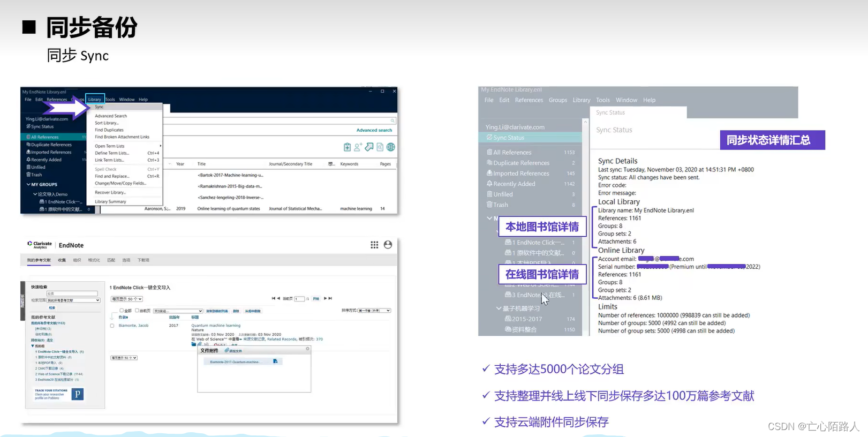Collapse 我的组 triangle in EndNote online
This screenshot has width=868, height=437.
[33, 346]
